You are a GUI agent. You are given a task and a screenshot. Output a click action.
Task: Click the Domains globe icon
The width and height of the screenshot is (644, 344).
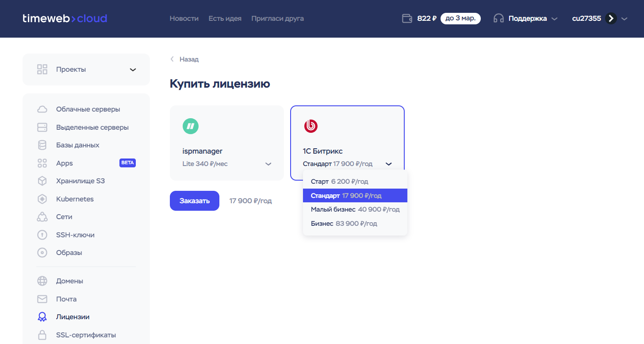tap(42, 281)
